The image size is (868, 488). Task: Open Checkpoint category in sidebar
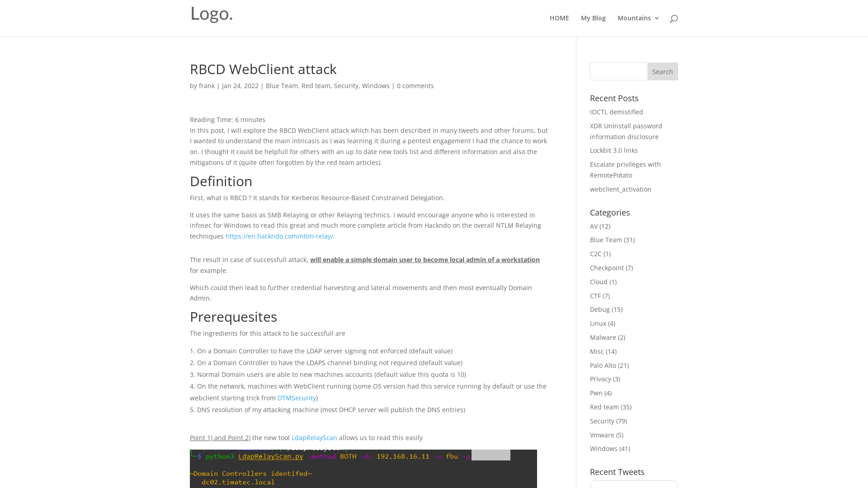click(607, 268)
